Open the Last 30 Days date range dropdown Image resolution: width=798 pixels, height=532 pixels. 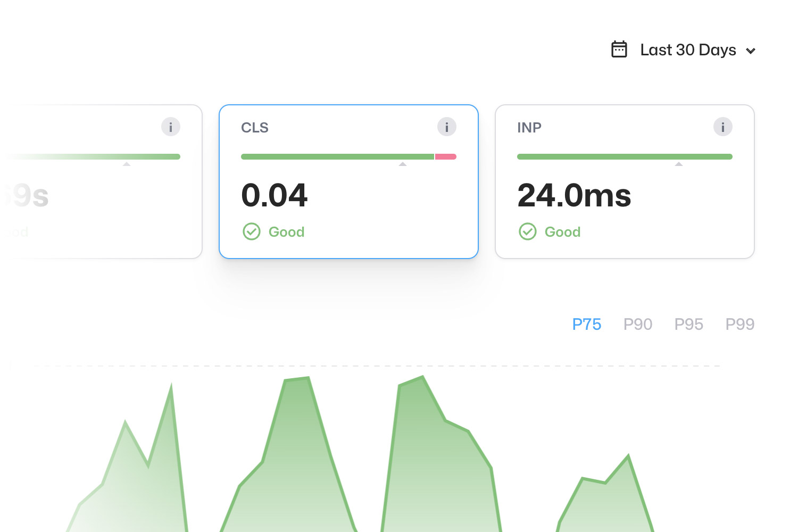pyautogui.click(x=684, y=50)
